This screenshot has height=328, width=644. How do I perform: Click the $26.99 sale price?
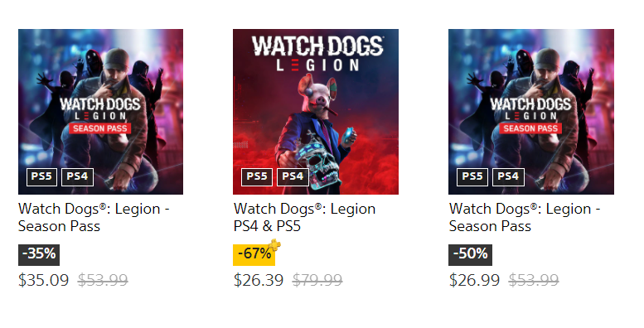474,281
